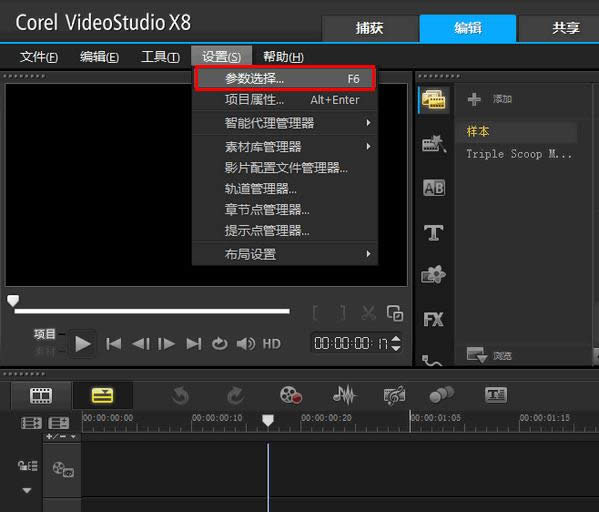
Task: Click 添加 add folder button
Action: (x=490, y=99)
